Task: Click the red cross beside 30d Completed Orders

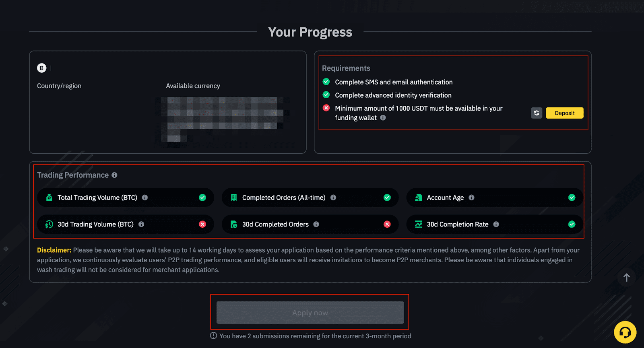Action: pos(387,224)
